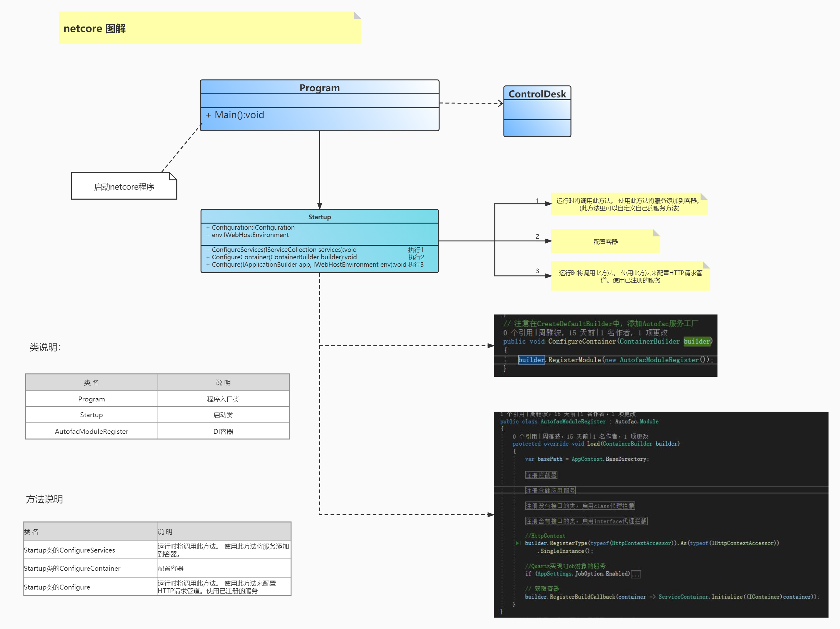Select the Startup class title bar
The width and height of the screenshot is (840, 629).
[319, 217]
